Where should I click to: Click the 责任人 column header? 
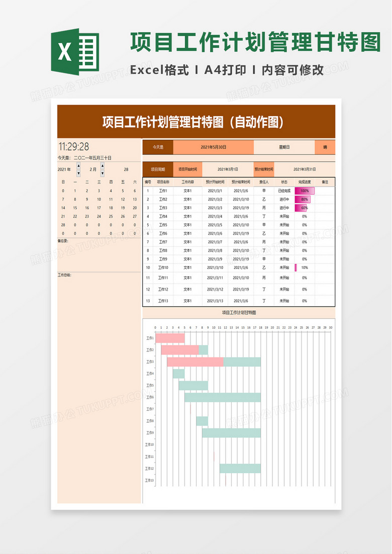[x=264, y=182]
